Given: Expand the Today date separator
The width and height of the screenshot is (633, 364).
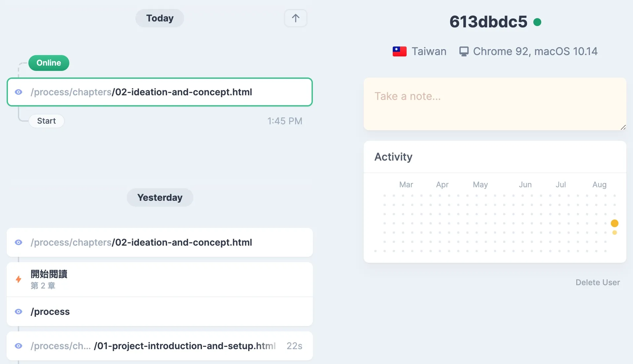Looking at the screenshot, I should click(x=159, y=18).
